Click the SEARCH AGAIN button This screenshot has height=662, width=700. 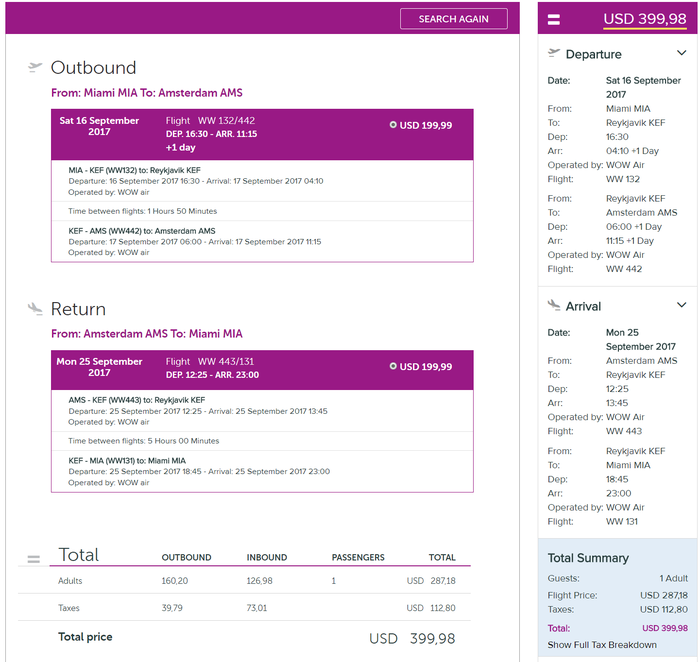tap(454, 19)
